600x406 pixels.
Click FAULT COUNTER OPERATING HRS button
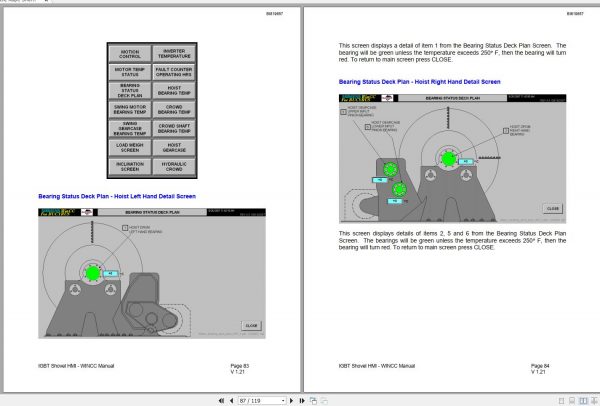point(174,72)
